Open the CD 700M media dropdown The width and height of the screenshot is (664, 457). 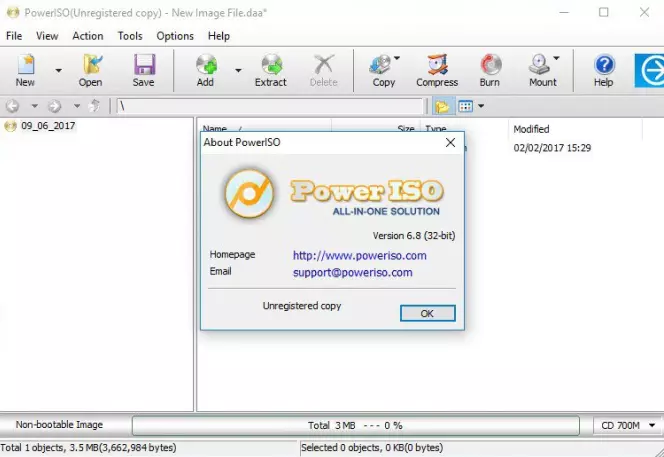coord(628,425)
